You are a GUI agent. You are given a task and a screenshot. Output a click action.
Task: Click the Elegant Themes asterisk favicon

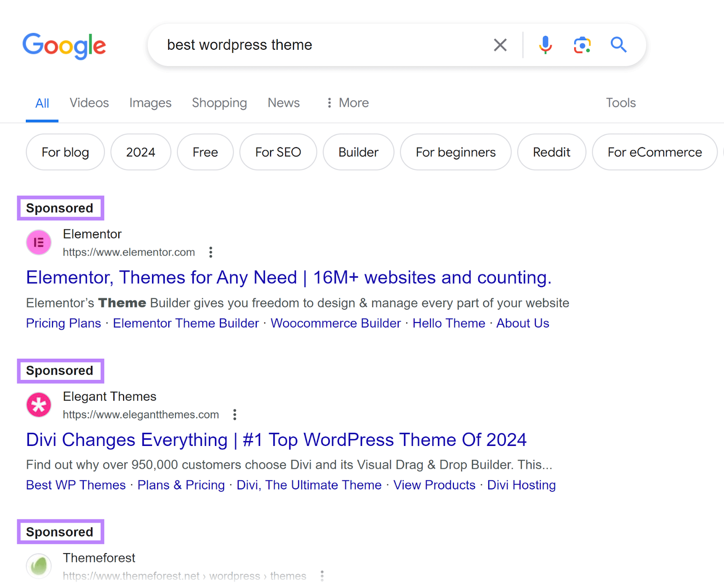coord(38,404)
